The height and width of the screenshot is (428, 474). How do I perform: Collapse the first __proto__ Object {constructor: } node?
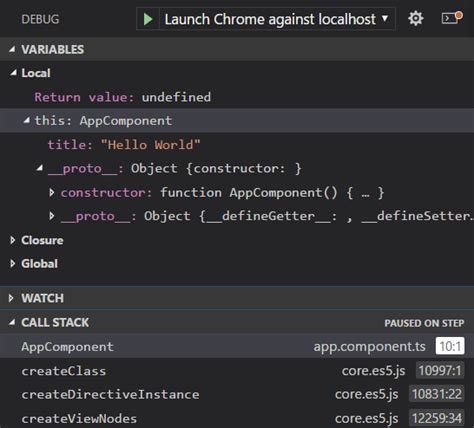click(40, 168)
